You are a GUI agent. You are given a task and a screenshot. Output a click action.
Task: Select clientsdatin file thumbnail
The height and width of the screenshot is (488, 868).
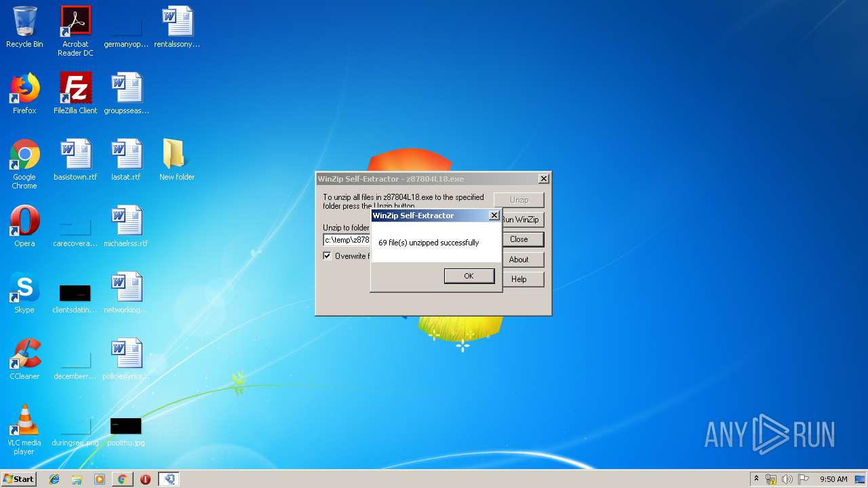[x=75, y=293]
